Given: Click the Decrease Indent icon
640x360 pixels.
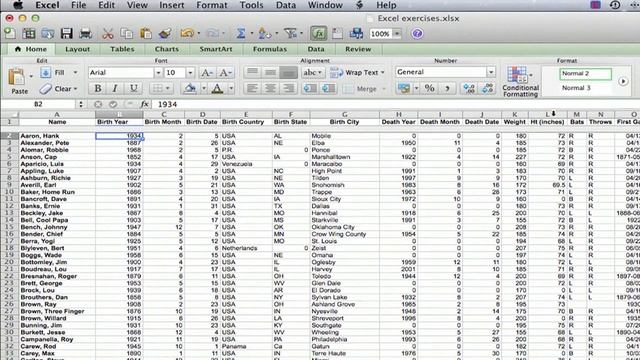Looking at the screenshot, I should click(310, 88).
